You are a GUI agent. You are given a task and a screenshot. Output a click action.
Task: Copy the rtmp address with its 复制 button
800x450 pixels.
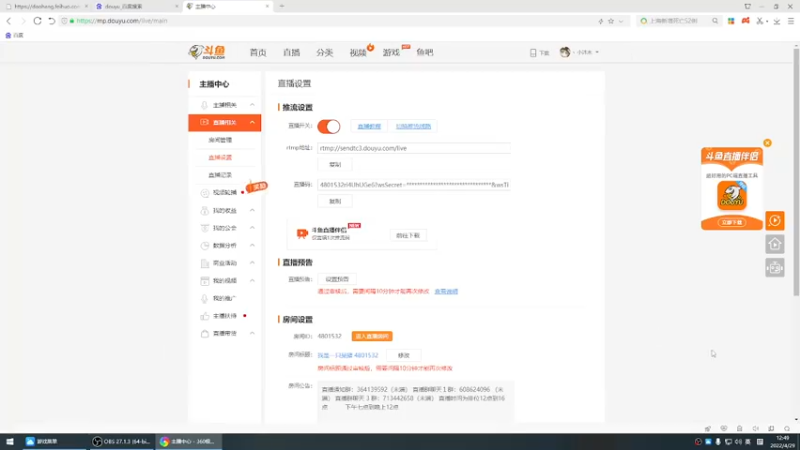[x=335, y=165]
